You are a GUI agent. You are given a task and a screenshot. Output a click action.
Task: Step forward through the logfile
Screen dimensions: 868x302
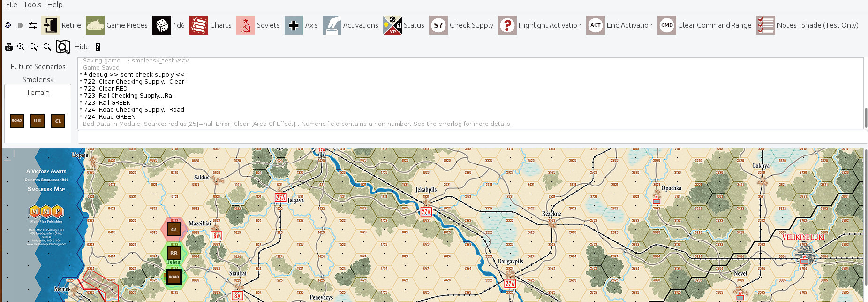[20, 25]
